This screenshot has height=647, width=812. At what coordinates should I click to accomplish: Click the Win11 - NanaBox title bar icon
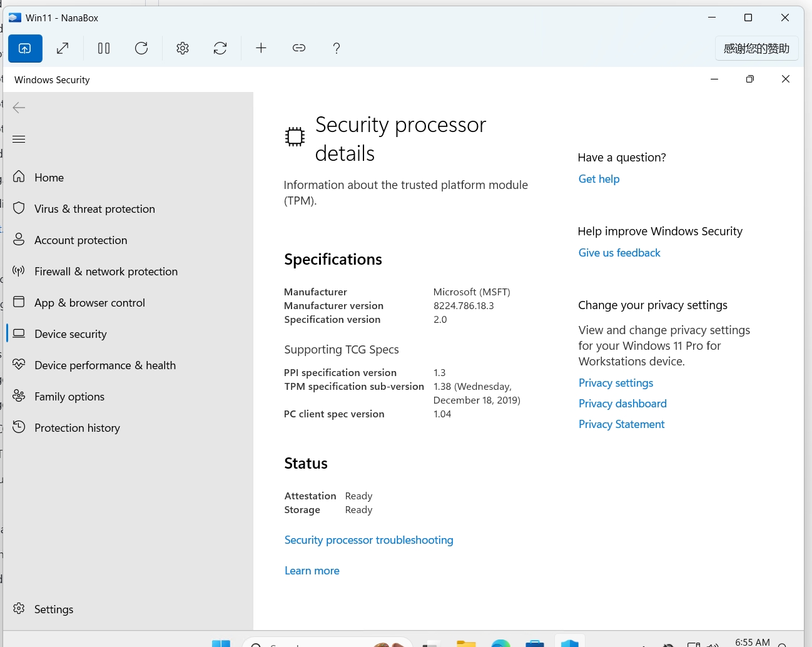[15, 18]
